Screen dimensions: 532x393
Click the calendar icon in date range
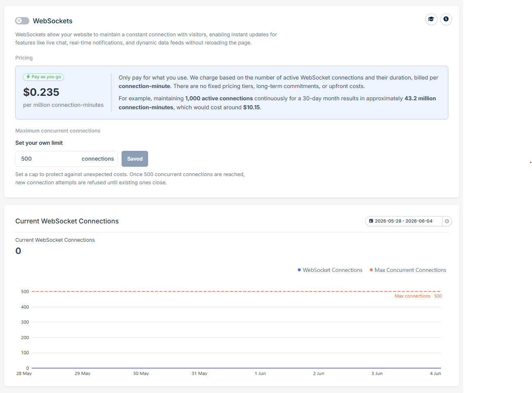coord(371,221)
